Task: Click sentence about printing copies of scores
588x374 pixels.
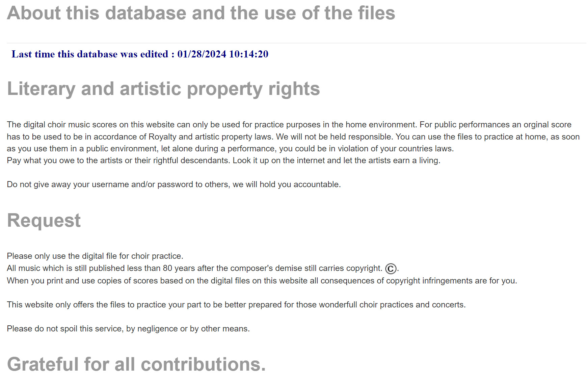Action: point(262,281)
